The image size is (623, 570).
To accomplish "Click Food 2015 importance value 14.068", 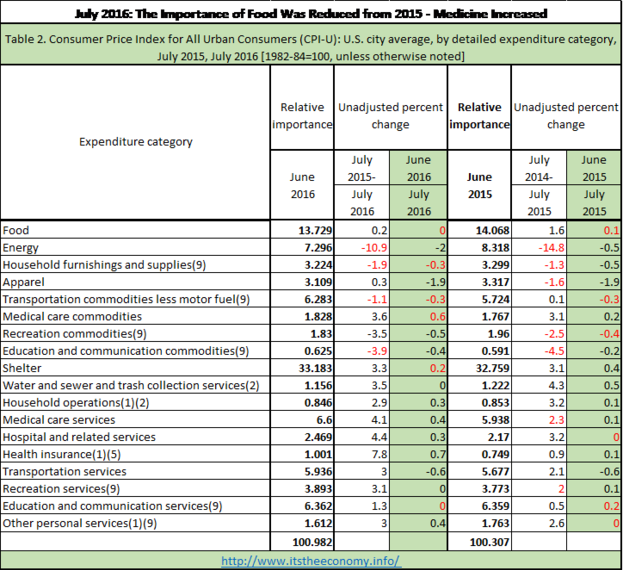I will click(x=492, y=230).
